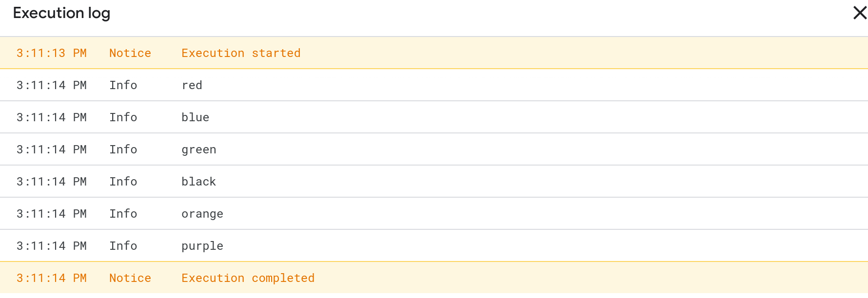The width and height of the screenshot is (868, 298).
Task: Select the 'purple' log message
Action: tap(202, 246)
